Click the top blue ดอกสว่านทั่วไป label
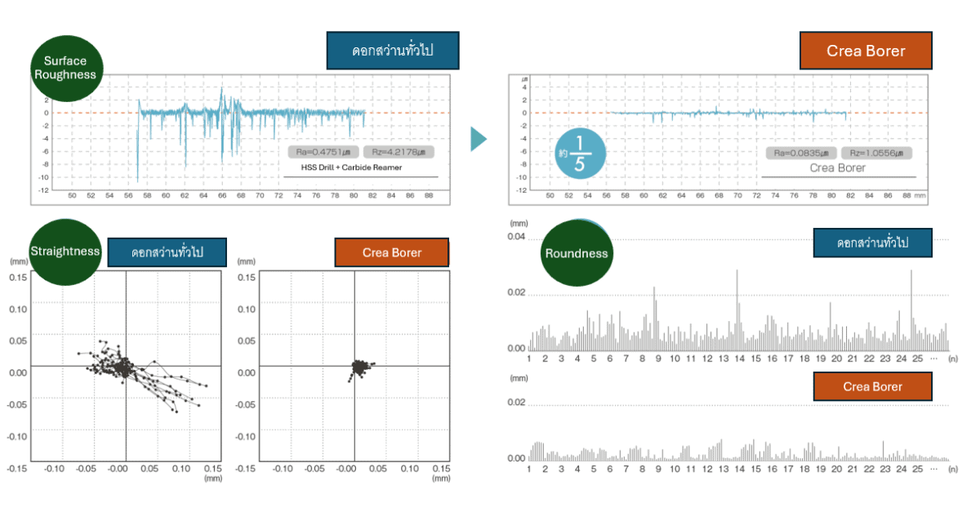 pos(392,51)
